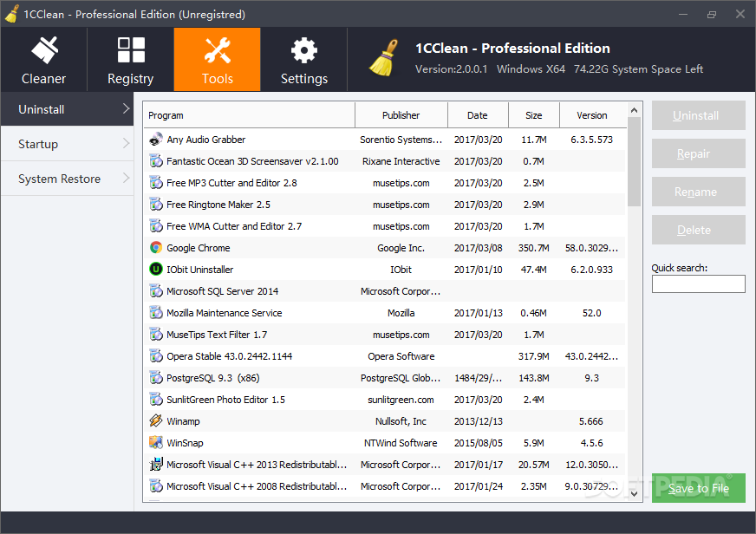Click the Rename button
Image resolution: width=756 pixels, height=534 pixels.
[699, 192]
